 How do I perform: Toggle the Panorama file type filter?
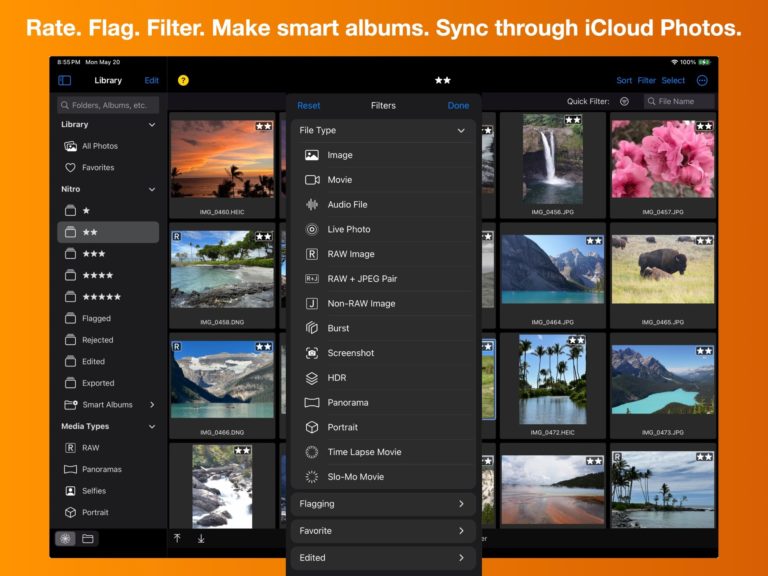click(x=383, y=403)
